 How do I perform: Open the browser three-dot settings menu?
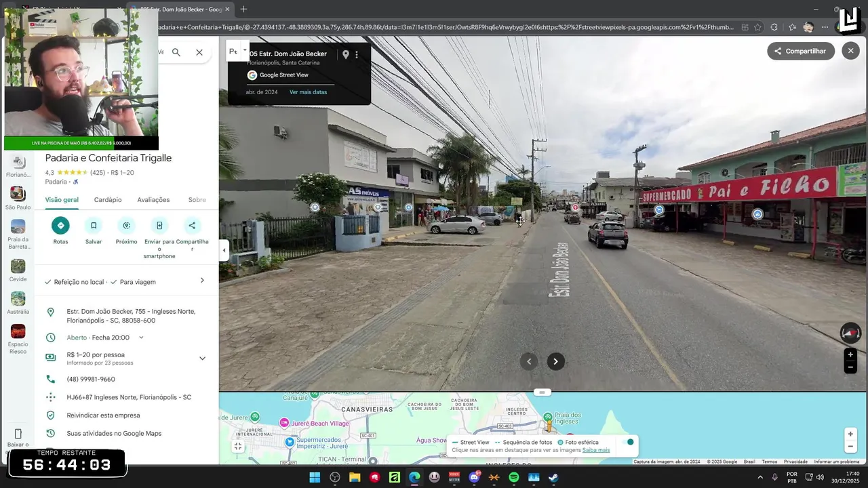(x=825, y=27)
